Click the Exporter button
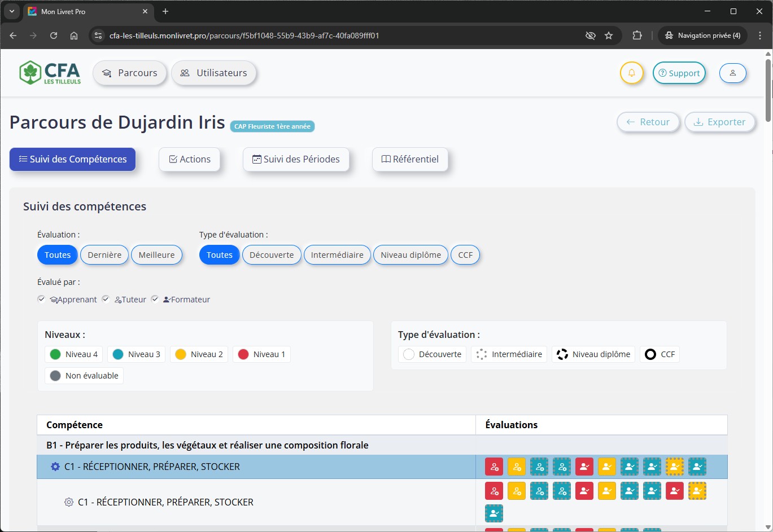 click(719, 122)
